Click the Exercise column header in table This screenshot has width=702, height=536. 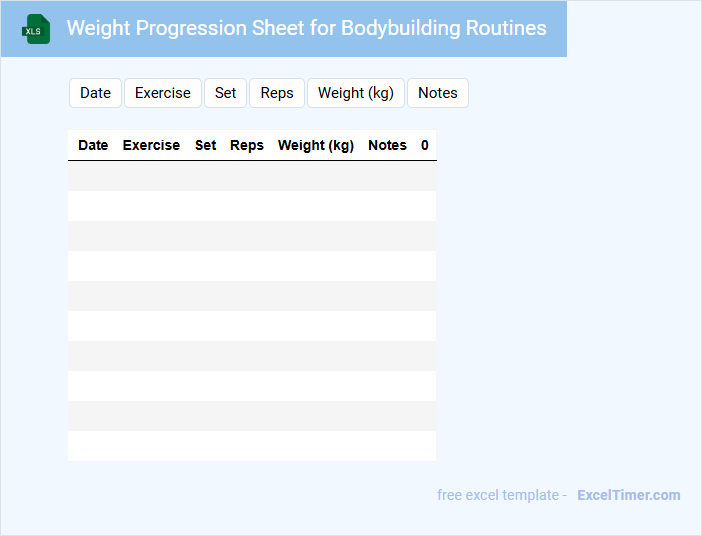(x=151, y=145)
